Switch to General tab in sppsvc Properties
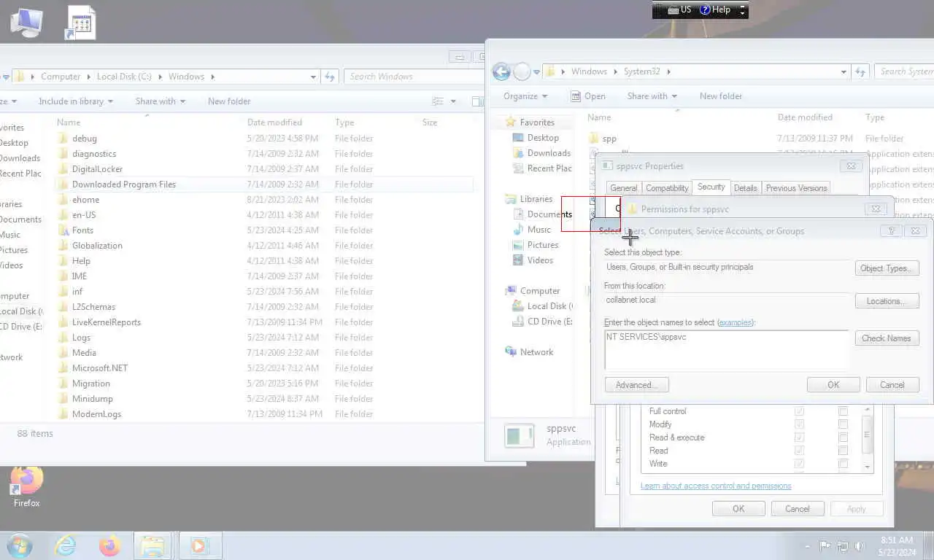This screenshot has width=934, height=560. (x=623, y=188)
